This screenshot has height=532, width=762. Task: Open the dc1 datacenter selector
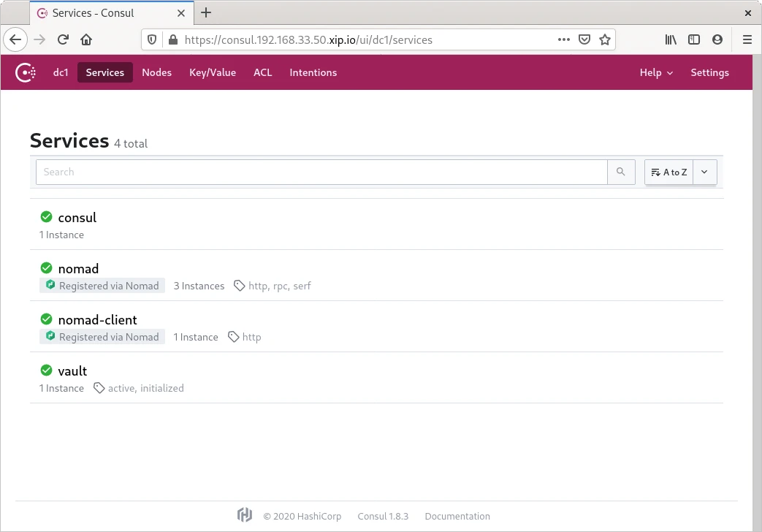61,72
